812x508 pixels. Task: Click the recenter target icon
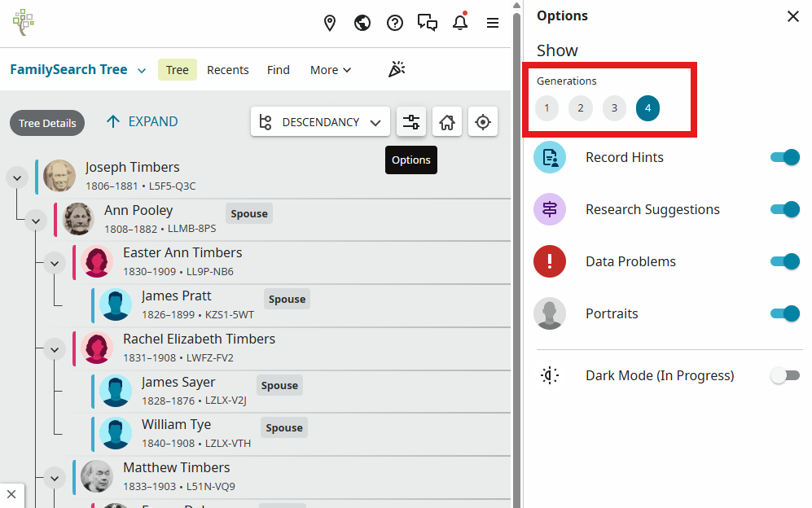pyautogui.click(x=483, y=121)
